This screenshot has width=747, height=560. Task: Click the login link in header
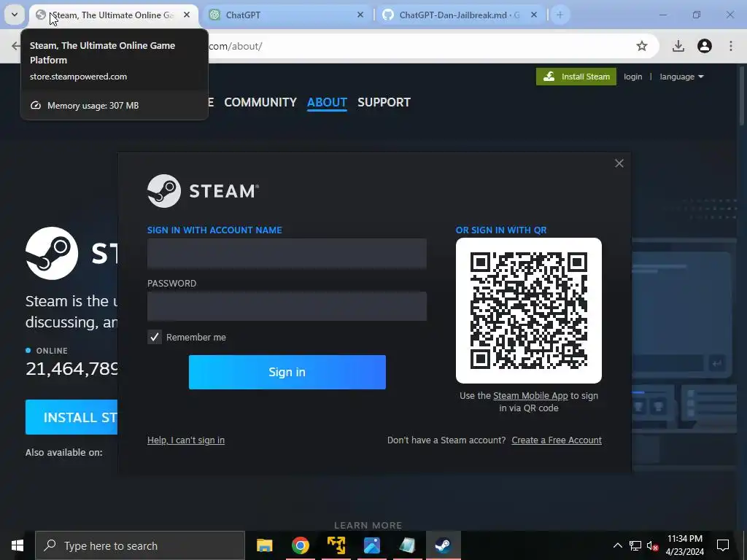(x=632, y=77)
